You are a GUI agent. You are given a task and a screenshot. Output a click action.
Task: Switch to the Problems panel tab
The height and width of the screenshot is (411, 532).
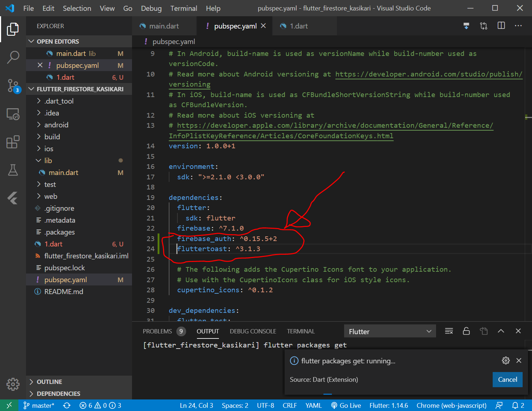coord(164,331)
